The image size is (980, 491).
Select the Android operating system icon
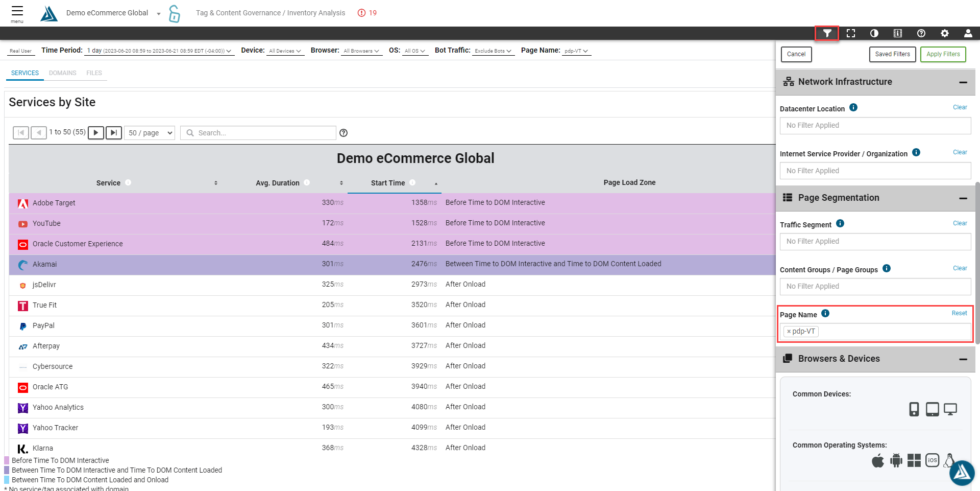(896, 460)
